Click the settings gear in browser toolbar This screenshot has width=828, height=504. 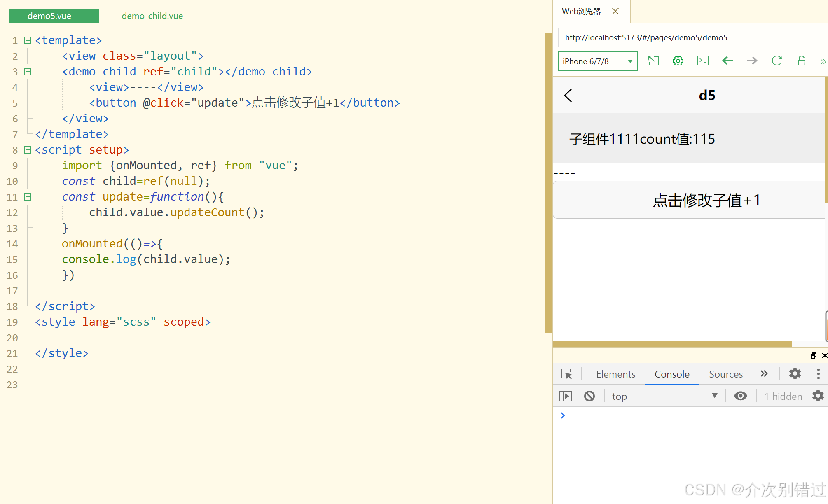(678, 61)
